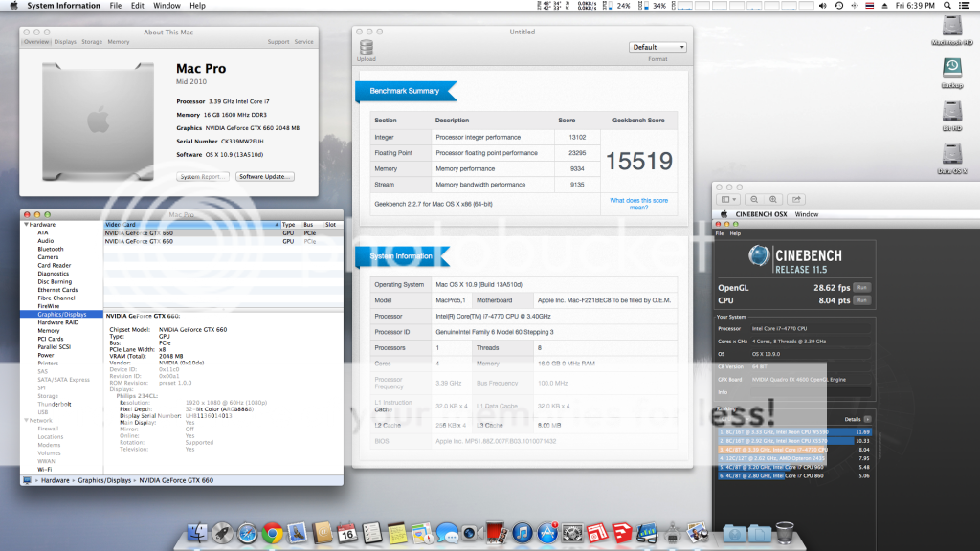Run the Cinebench OpenGL test
Viewport: 980px width, 551px height.
[861, 287]
